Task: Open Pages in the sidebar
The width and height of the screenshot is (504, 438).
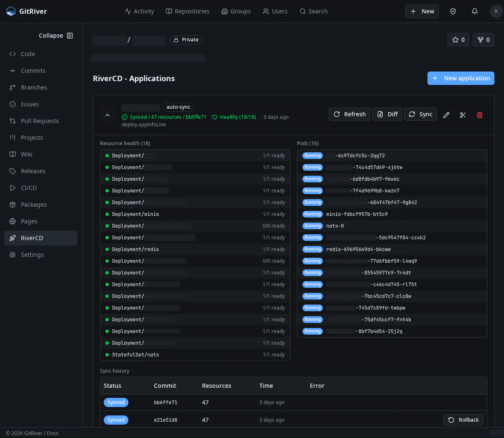Action: click(41, 221)
